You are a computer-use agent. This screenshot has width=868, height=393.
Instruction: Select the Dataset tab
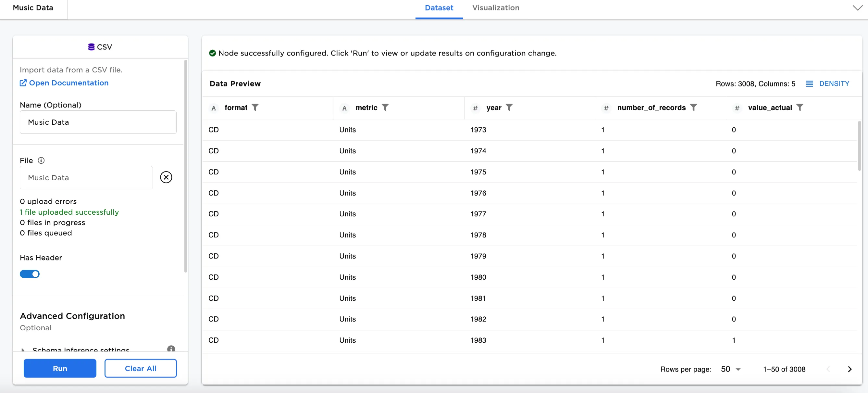coord(439,7)
